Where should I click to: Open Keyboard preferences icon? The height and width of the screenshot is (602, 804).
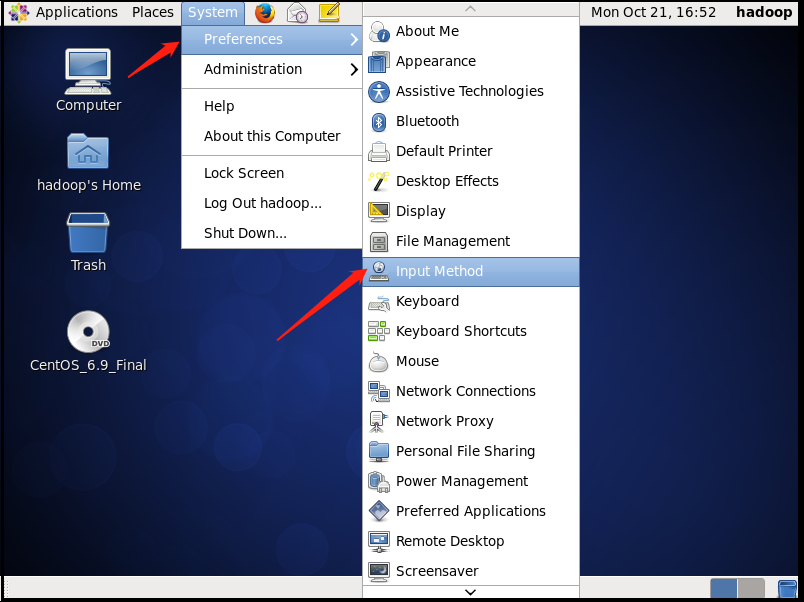pyautogui.click(x=379, y=302)
